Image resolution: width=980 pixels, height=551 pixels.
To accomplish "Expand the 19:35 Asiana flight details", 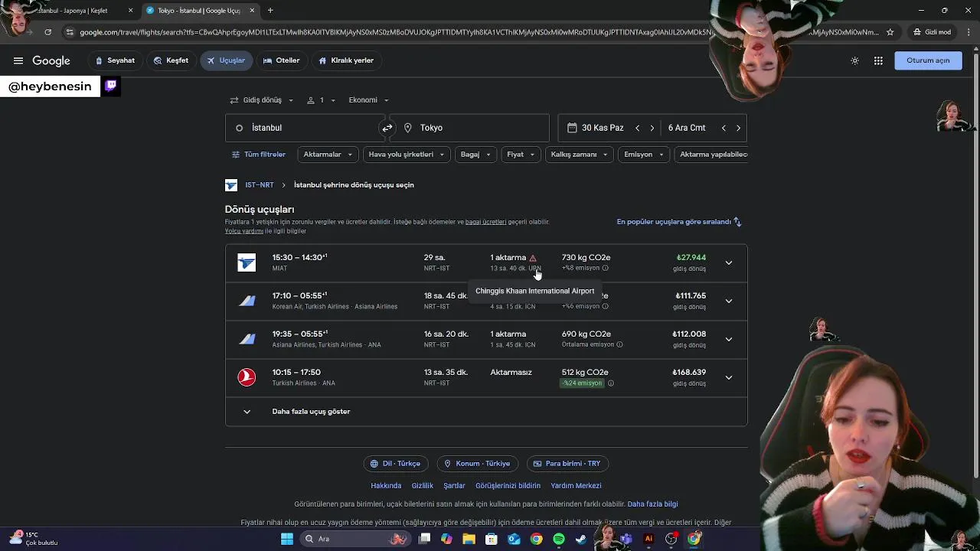I will pos(729,339).
